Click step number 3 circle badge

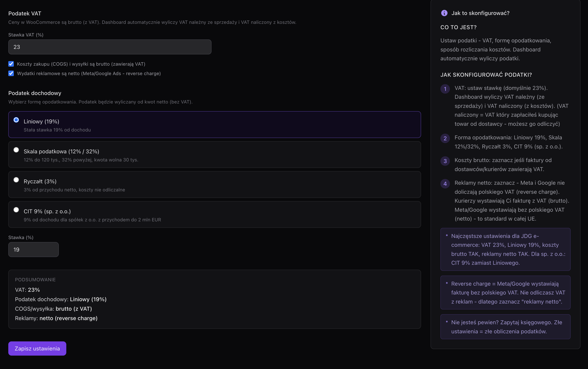tap(445, 161)
